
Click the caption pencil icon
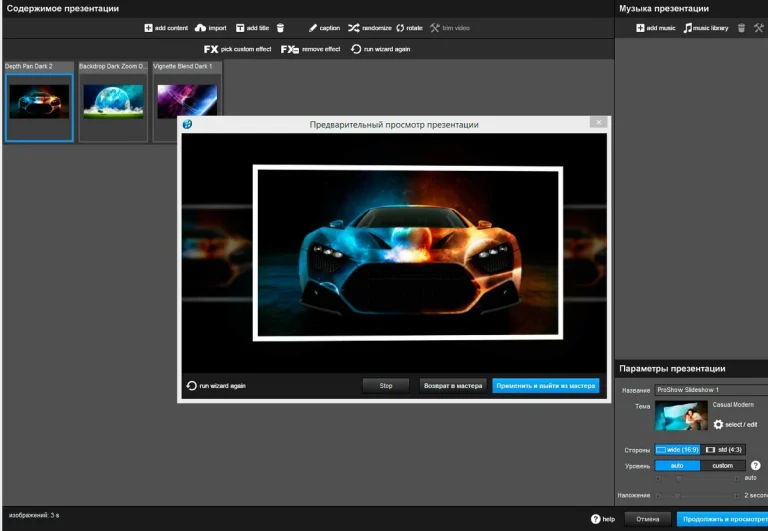[x=312, y=28]
